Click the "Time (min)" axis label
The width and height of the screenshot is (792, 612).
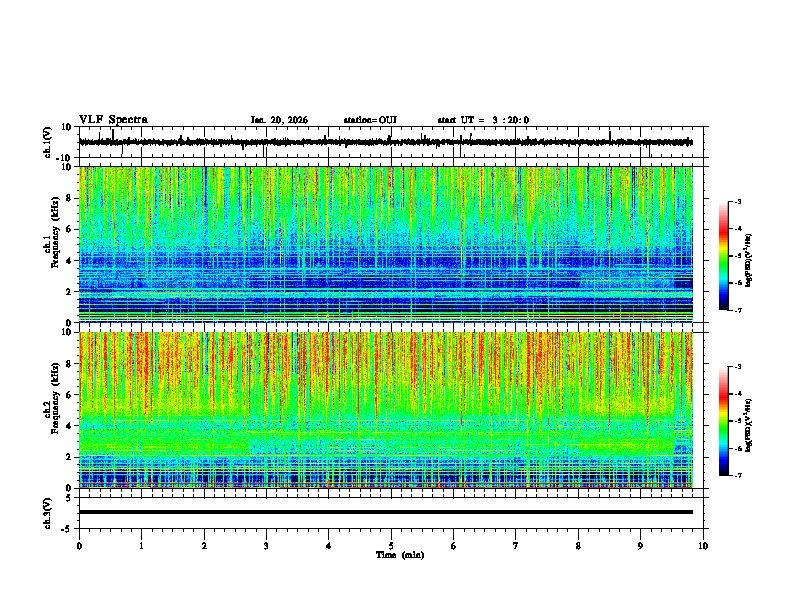[400, 555]
